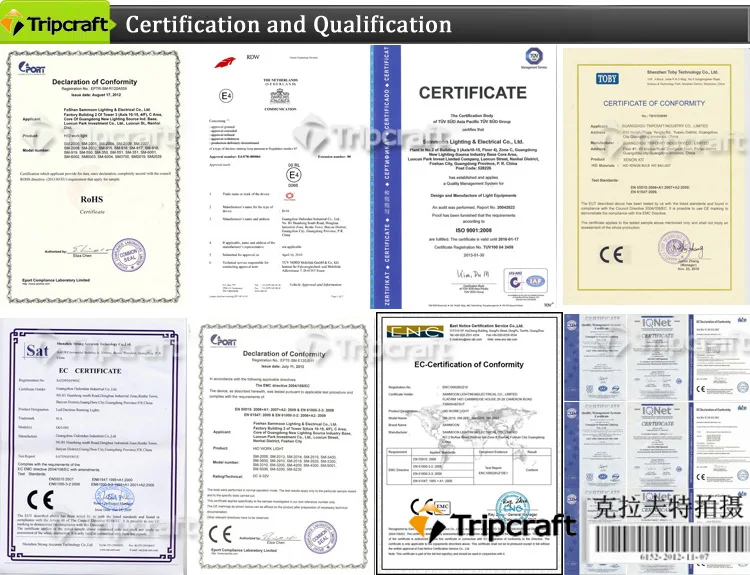Select the topmost 'IQNet' heading in the collage
The image size is (750, 575).
[657, 324]
